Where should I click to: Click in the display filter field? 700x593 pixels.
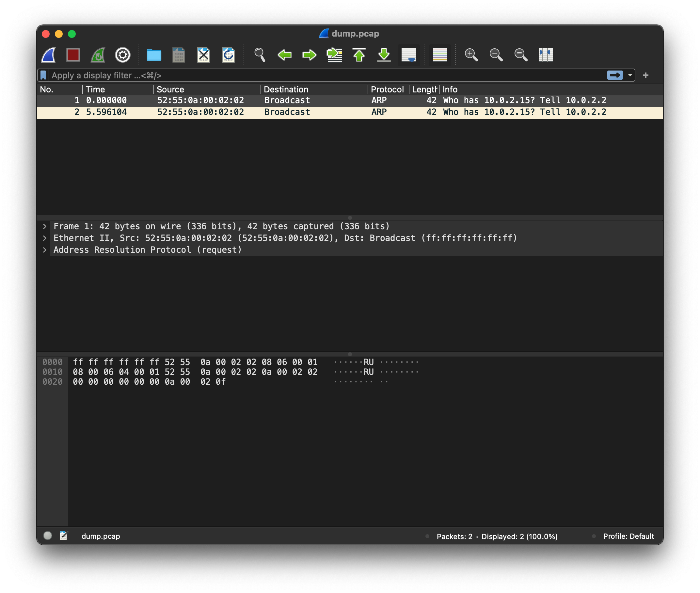pyautogui.click(x=302, y=75)
